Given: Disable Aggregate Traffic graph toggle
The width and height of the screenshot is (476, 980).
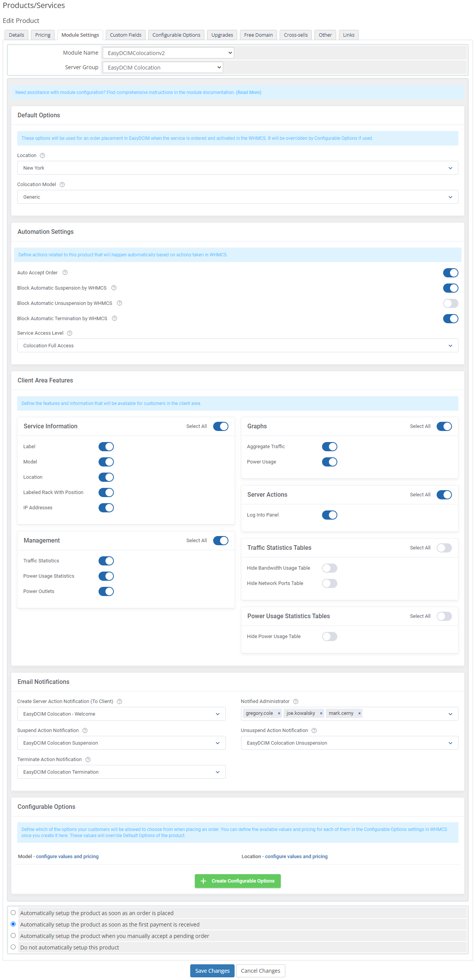Looking at the screenshot, I should [x=329, y=447].
